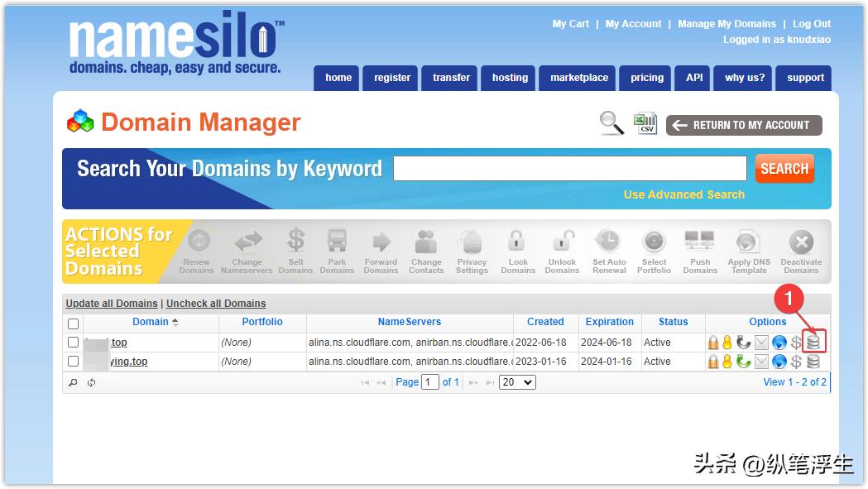868x489 pixels.
Task: Check the box for ying.top domain
Action: pyautogui.click(x=73, y=361)
